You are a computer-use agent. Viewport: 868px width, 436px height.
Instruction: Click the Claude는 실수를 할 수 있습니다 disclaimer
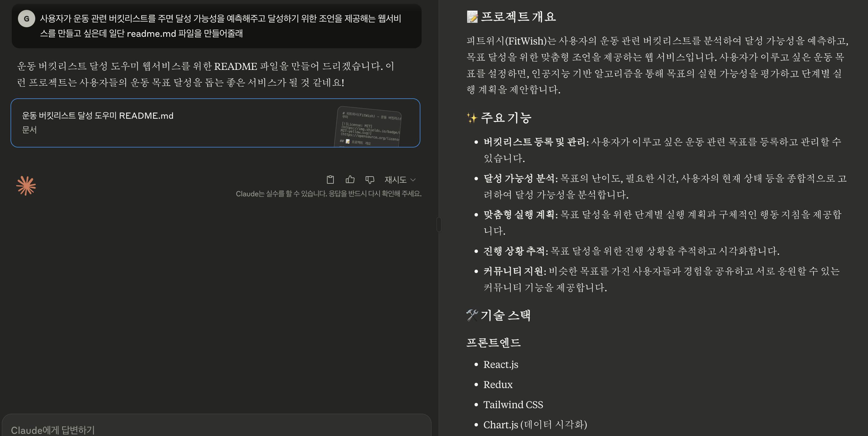coord(329,194)
